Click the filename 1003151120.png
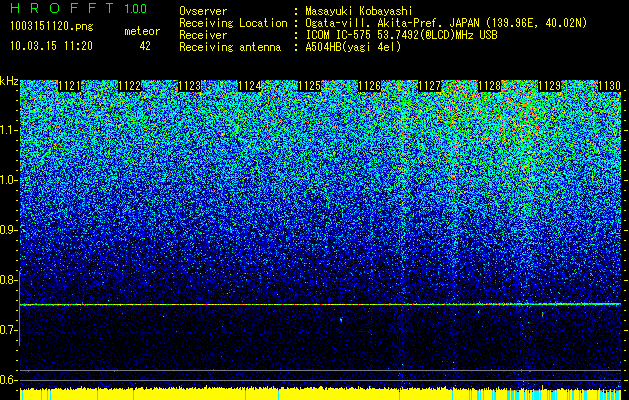 [x=52, y=26]
